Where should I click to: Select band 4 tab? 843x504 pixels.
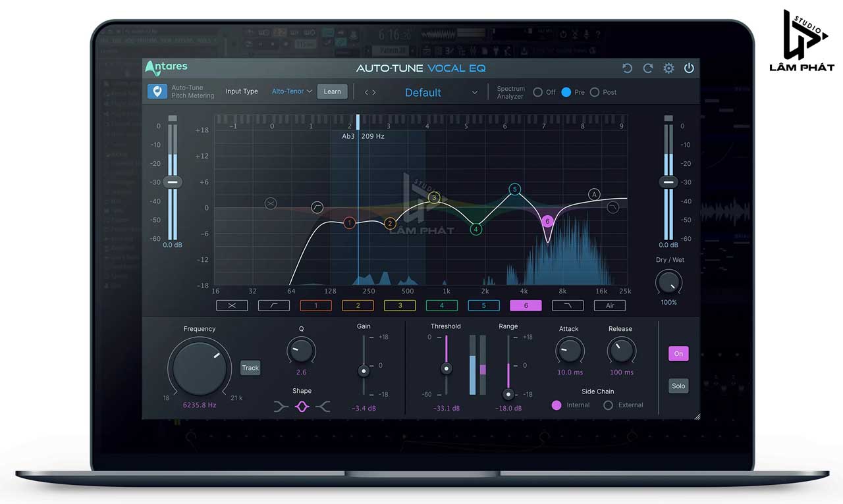coord(442,305)
